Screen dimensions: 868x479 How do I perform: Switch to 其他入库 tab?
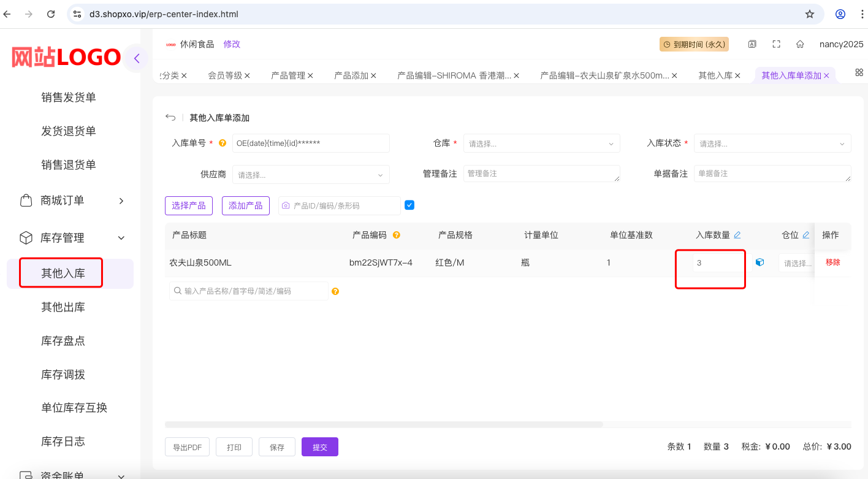pos(715,75)
